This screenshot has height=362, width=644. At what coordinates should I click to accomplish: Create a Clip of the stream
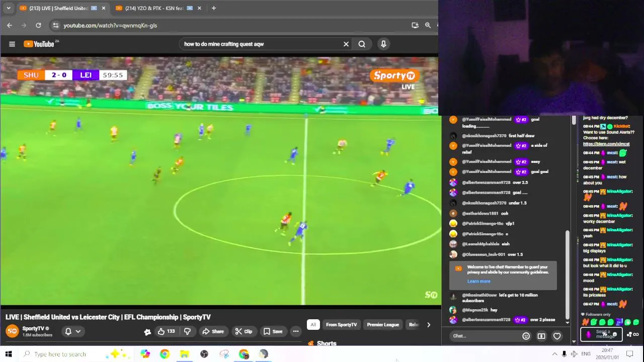point(244,331)
